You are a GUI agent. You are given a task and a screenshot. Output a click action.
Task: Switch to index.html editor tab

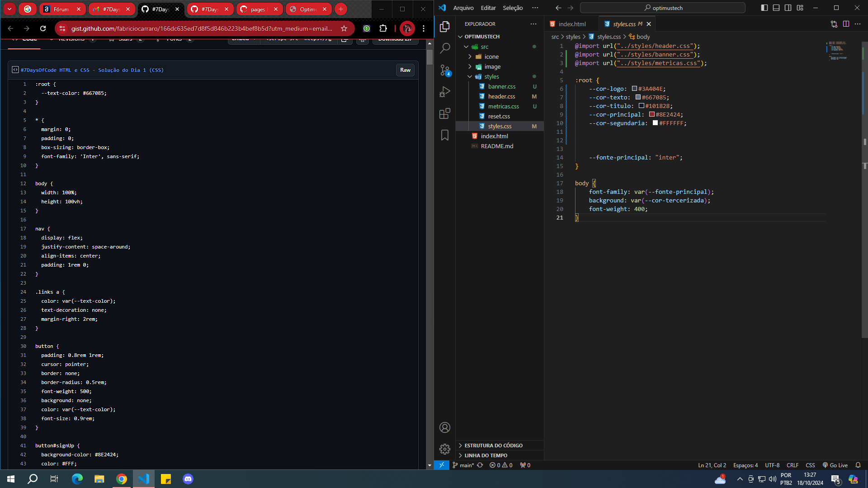click(x=571, y=24)
